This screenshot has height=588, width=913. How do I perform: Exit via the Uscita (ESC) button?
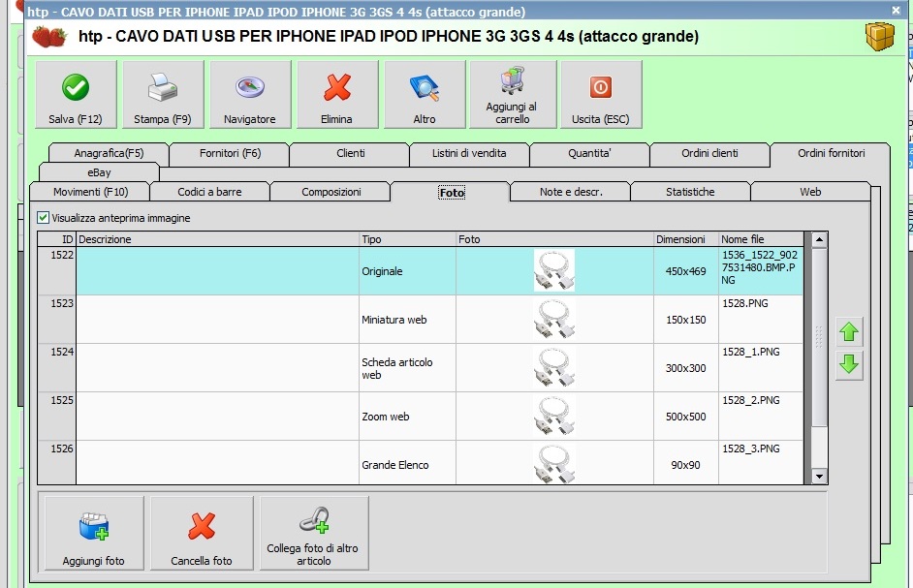(601, 94)
